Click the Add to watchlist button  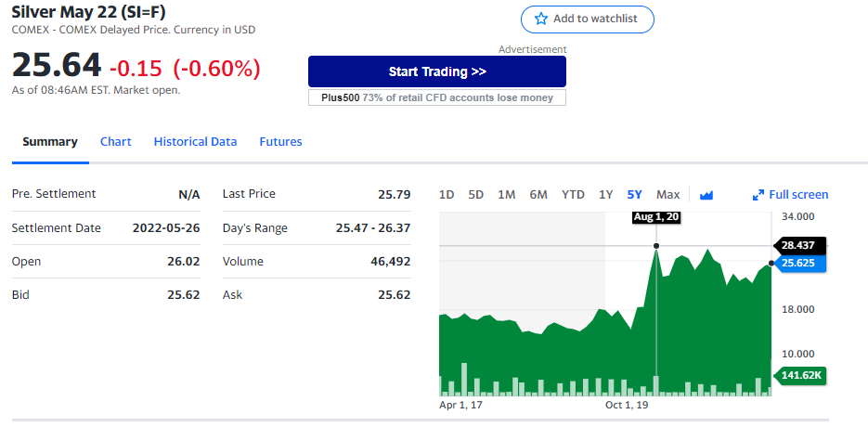pos(588,19)
